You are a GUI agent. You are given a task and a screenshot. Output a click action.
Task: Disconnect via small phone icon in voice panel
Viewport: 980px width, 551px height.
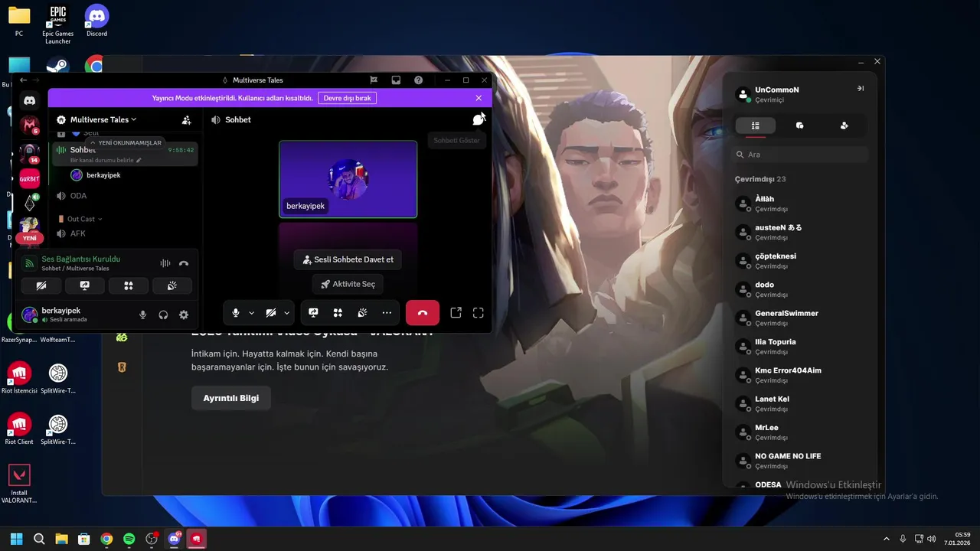click(184, 263)
